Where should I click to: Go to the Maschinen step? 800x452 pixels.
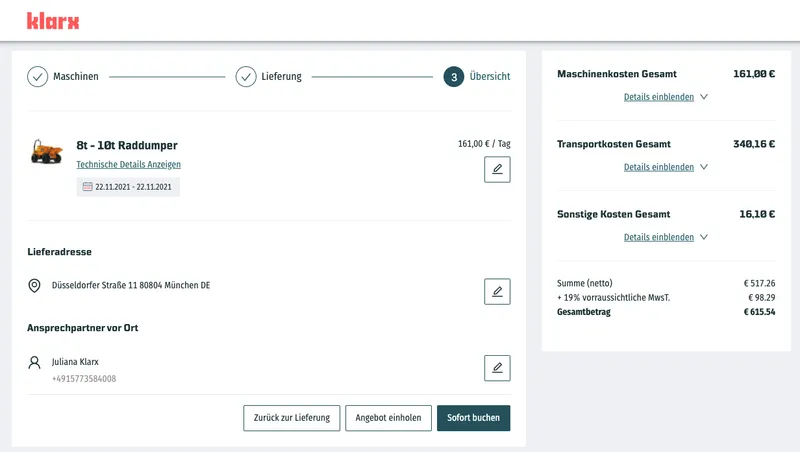pos(76,77)
